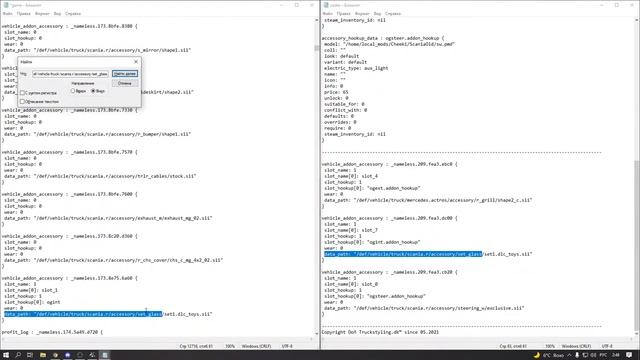Click the price: 65 line

pyautogui.click(x=336, y=92)
